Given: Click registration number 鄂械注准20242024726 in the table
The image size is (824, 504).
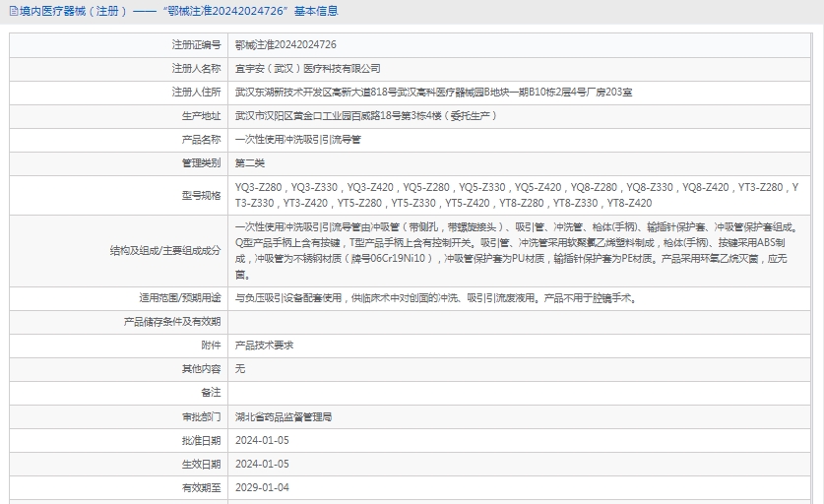Looking at the screenshot, I should [x=285, y=45].
